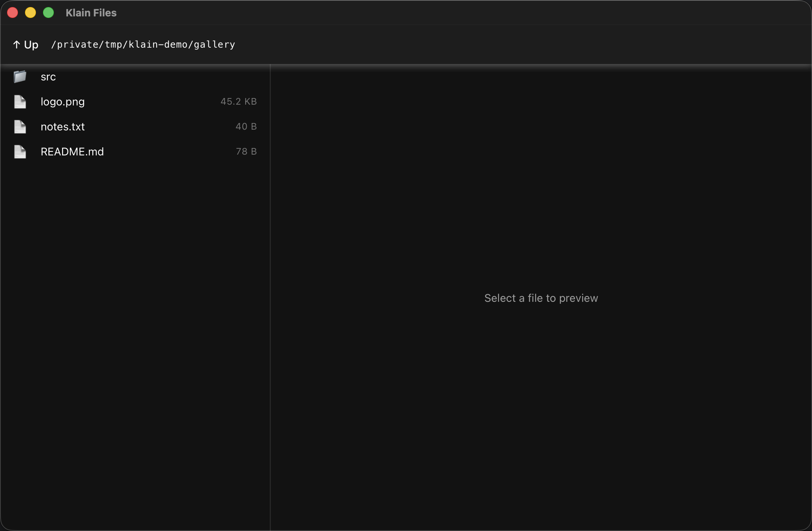This screenshot has width=812, height=531.
Task: Click the Klain Files window title
Action: click(91, 13)
